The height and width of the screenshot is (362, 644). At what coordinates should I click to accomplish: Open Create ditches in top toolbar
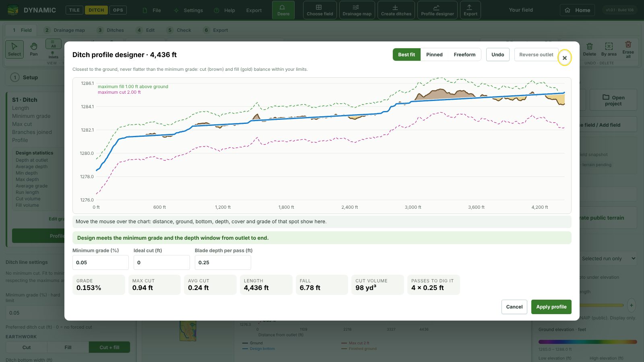(x=396, y=10)
